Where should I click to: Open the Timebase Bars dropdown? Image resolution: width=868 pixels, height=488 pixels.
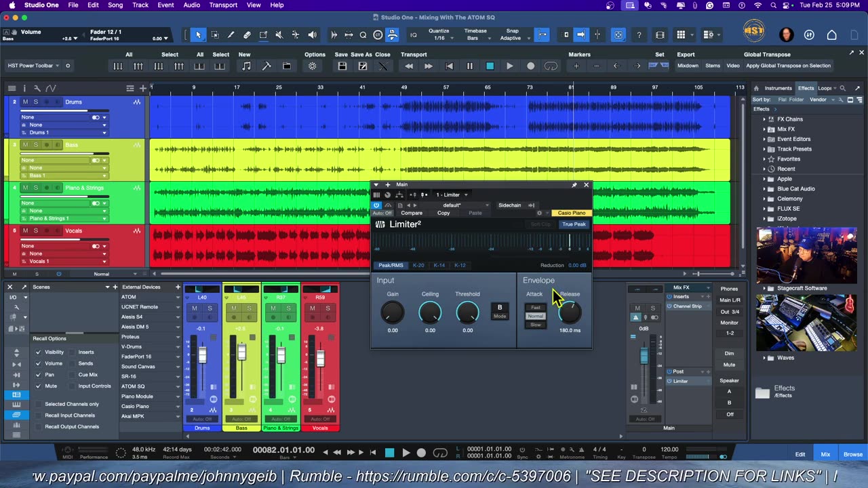point(475,38)
